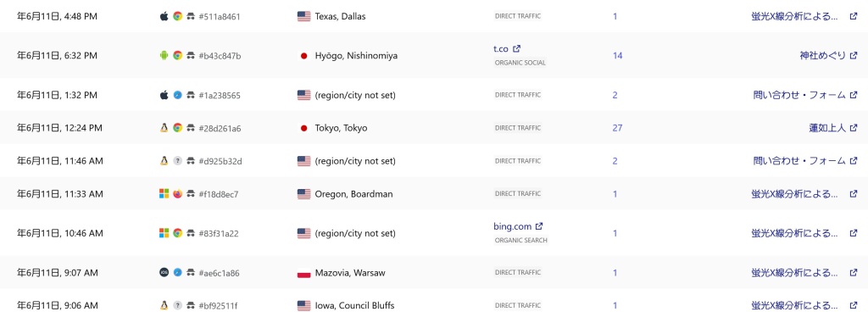Click the Windows icon in the bing.com row
The image size is (868, 317).
click(164, 233)
